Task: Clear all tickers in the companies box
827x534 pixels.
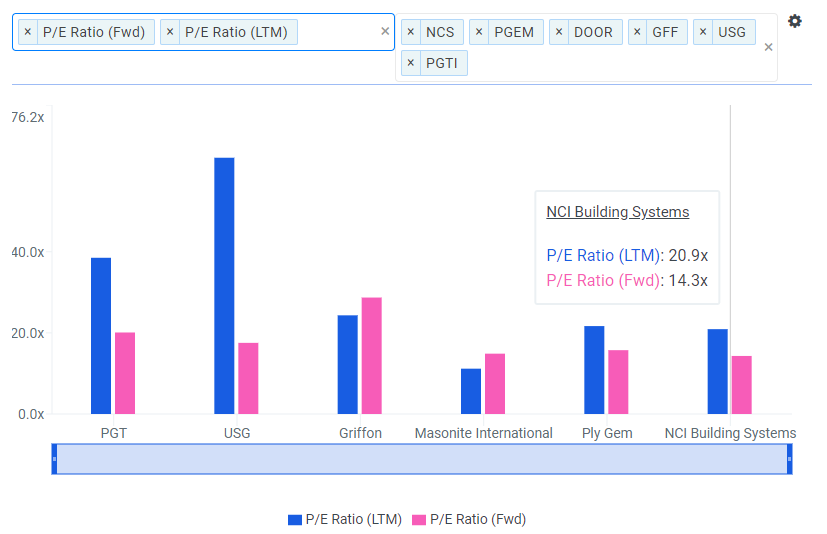Action: tap(768, 47)
